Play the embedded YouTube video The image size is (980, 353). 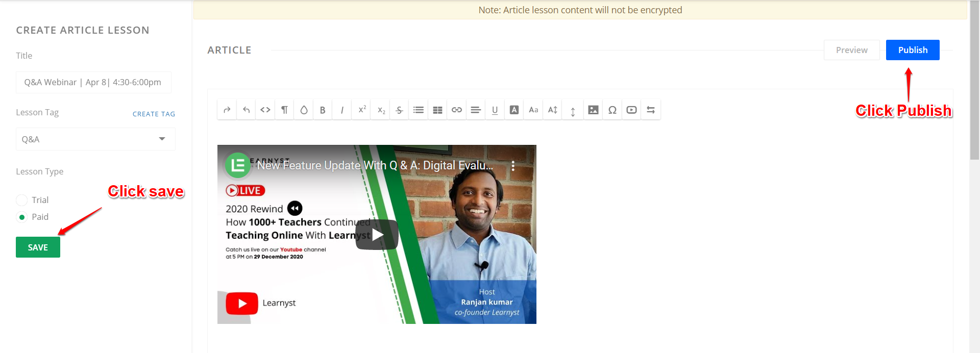pos(377,235)
